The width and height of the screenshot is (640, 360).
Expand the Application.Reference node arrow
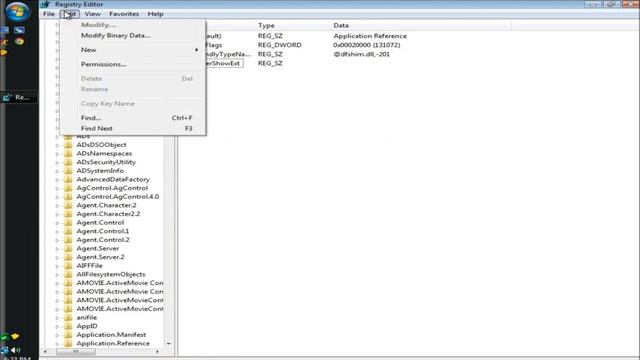pos(57,344)
